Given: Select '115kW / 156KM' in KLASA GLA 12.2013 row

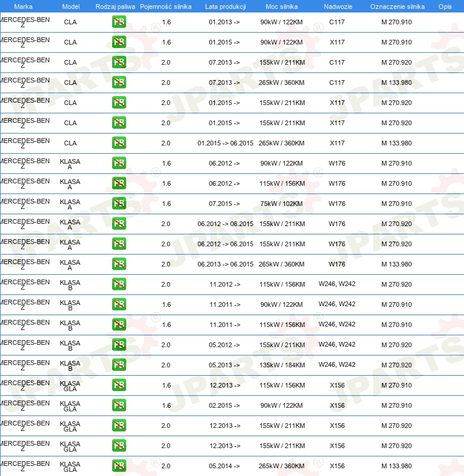Looking at the screenshot, I should pos(282,385).
